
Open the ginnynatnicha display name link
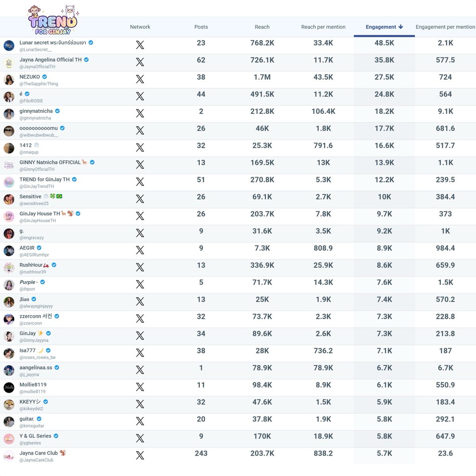36,111
